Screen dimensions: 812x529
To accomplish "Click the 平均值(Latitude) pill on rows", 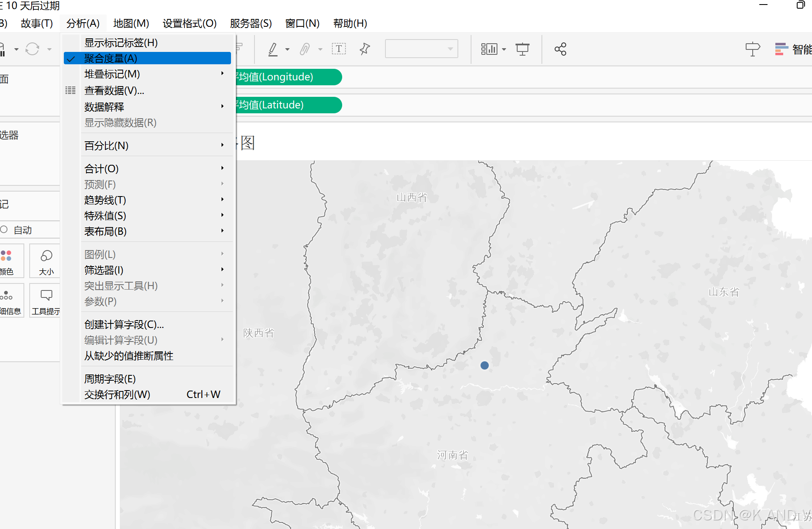I will (x=288, y=105).
